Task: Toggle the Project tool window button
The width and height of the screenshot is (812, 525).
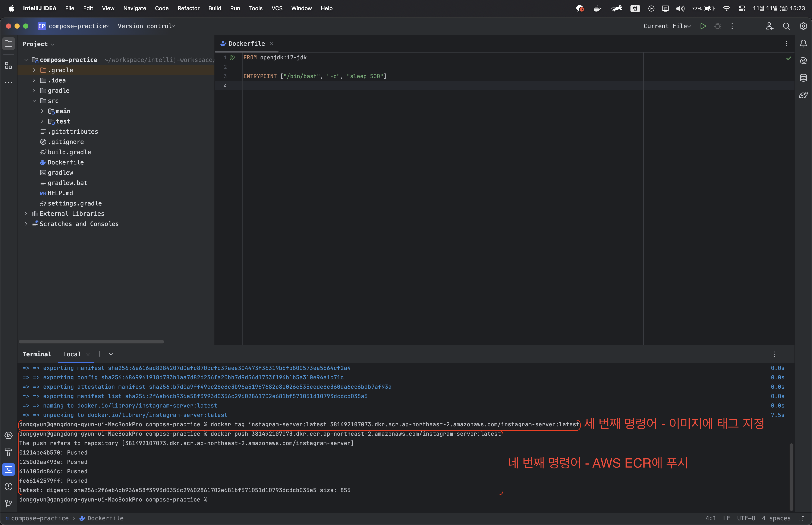Action: coord(9,44)
